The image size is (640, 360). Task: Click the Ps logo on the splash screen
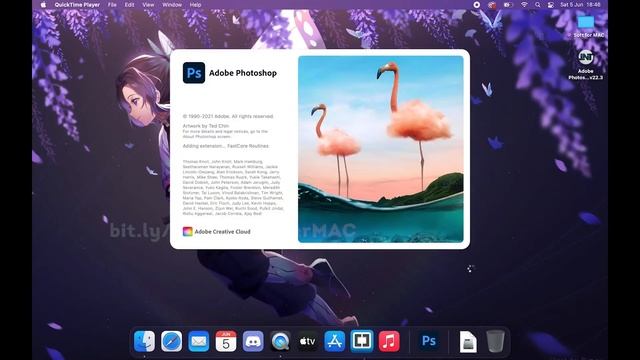click(194, 73)
